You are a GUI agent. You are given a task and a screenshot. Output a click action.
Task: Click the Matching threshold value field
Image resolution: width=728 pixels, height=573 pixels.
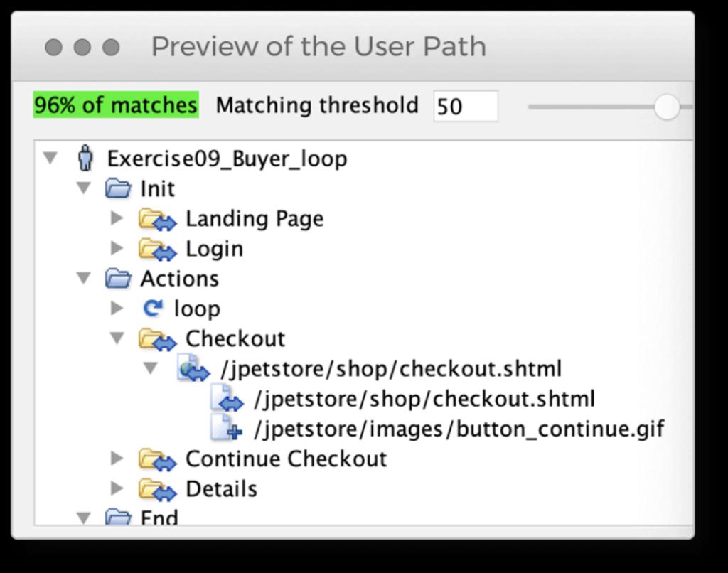(465, 107)
